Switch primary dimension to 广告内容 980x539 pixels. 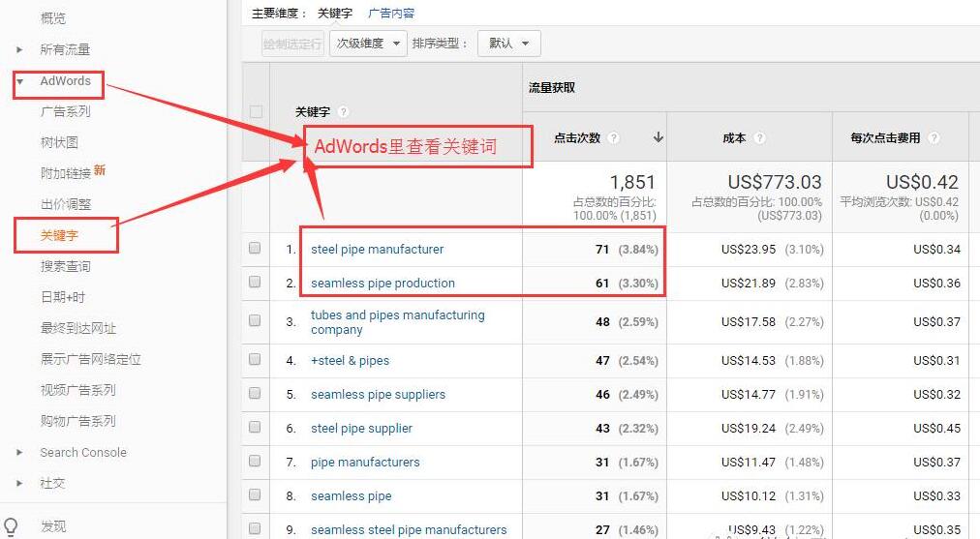click(391, 14)
